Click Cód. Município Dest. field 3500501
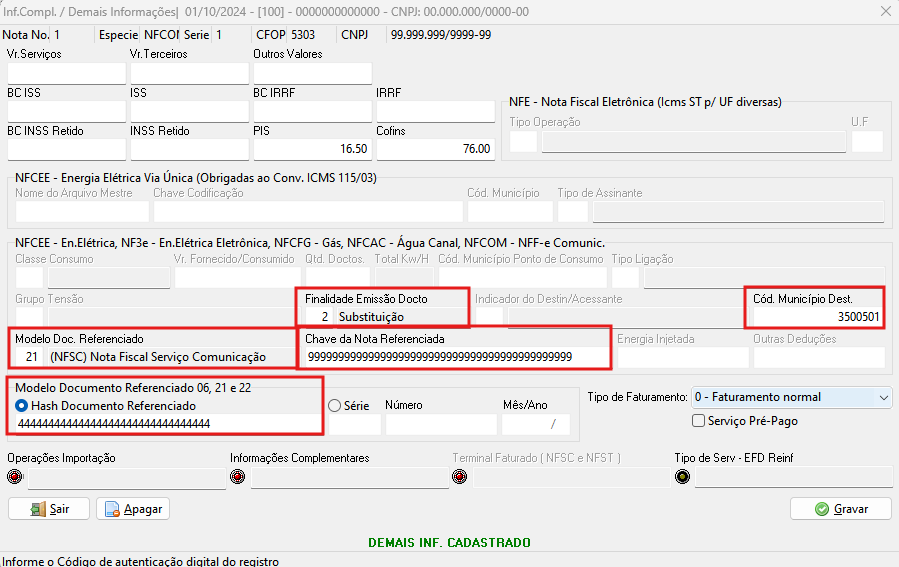The width and height of the screenshot is (899, 567). 818,316
